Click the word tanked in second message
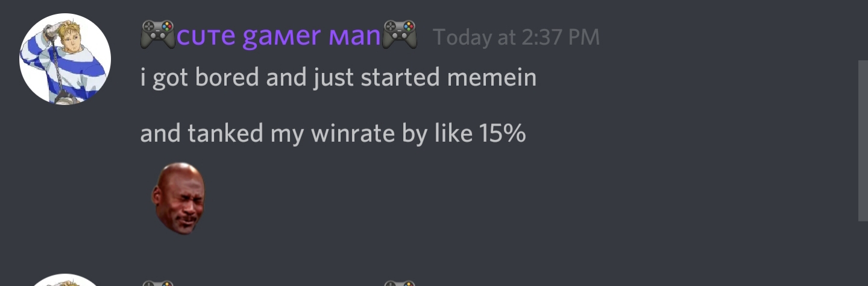The image size is (868, 286). (x=225, y=133)
